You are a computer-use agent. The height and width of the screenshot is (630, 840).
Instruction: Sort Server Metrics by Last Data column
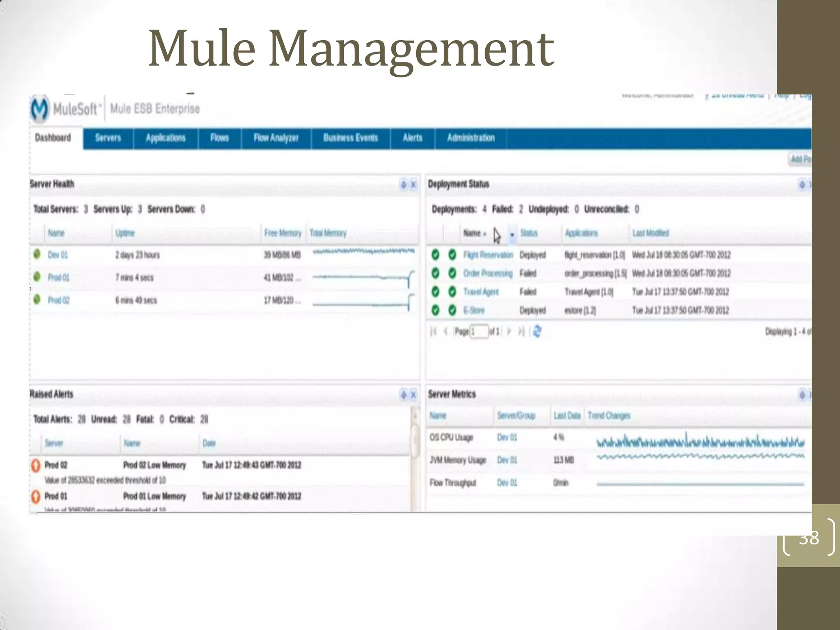coord(567,416)
